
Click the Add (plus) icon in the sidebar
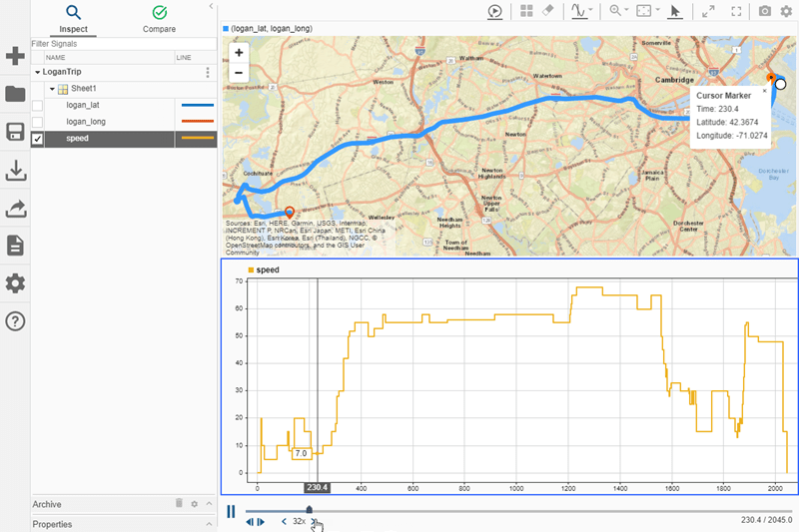pos(15,56)
